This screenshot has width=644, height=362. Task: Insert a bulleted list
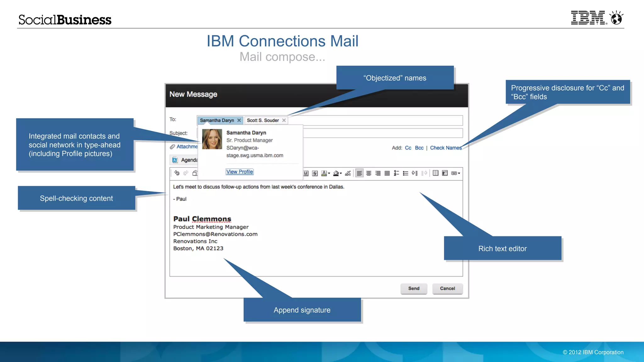pyautogui.click(x=406, y=173)
